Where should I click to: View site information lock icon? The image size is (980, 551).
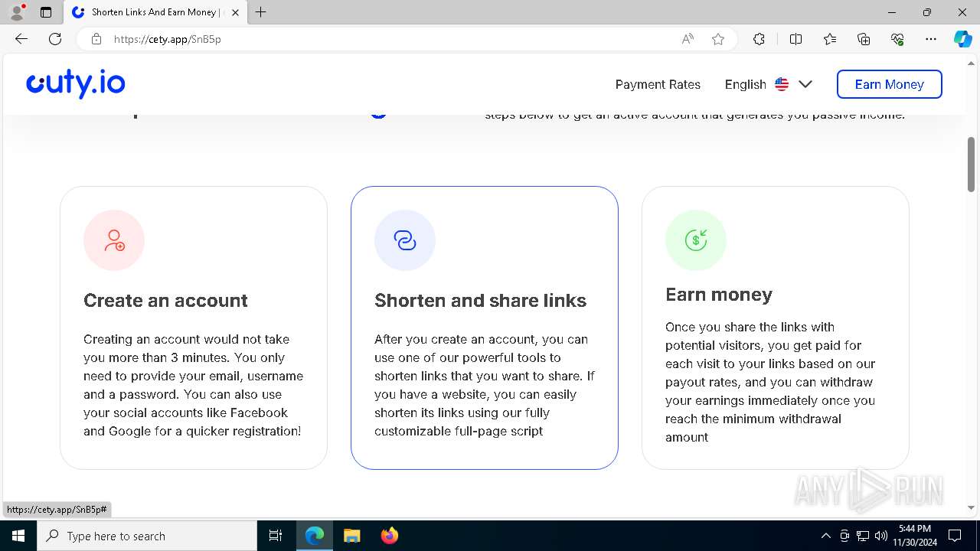coord(96,39)
